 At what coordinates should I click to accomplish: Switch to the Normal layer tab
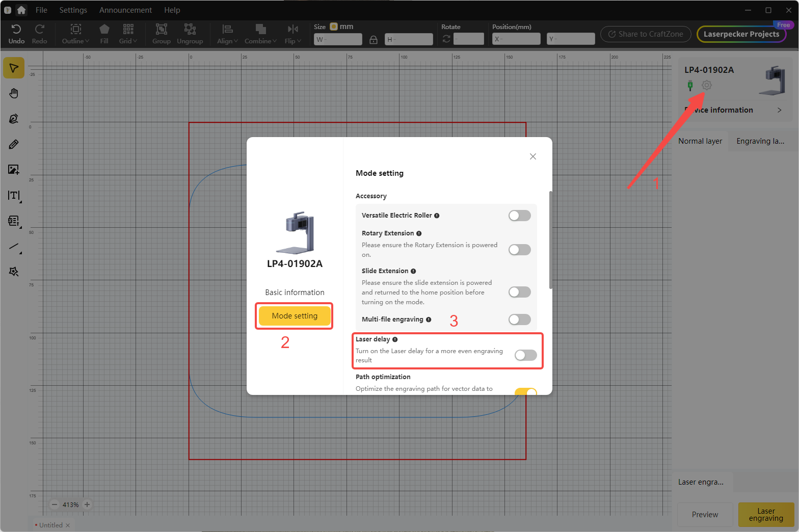(x=700, y=141)
